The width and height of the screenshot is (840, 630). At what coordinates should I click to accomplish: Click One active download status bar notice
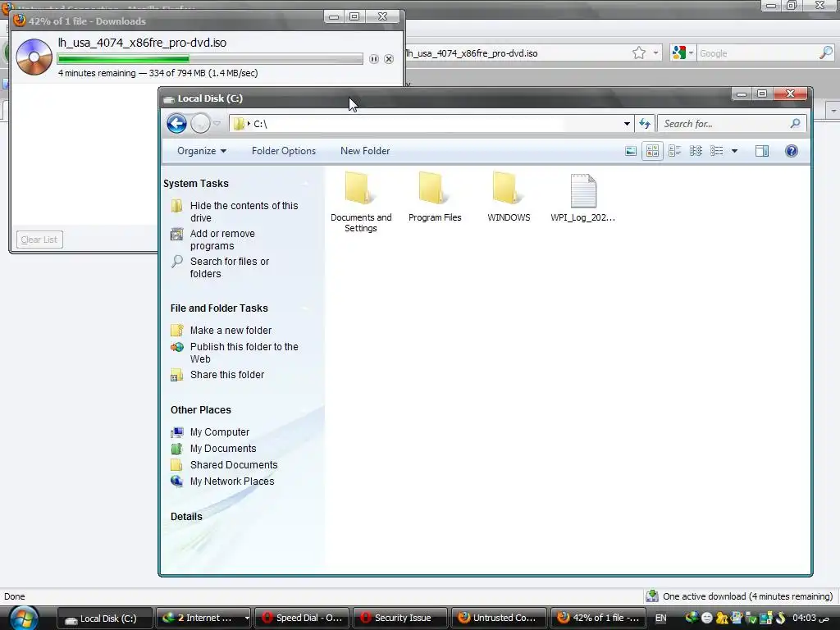pos(741,596)
